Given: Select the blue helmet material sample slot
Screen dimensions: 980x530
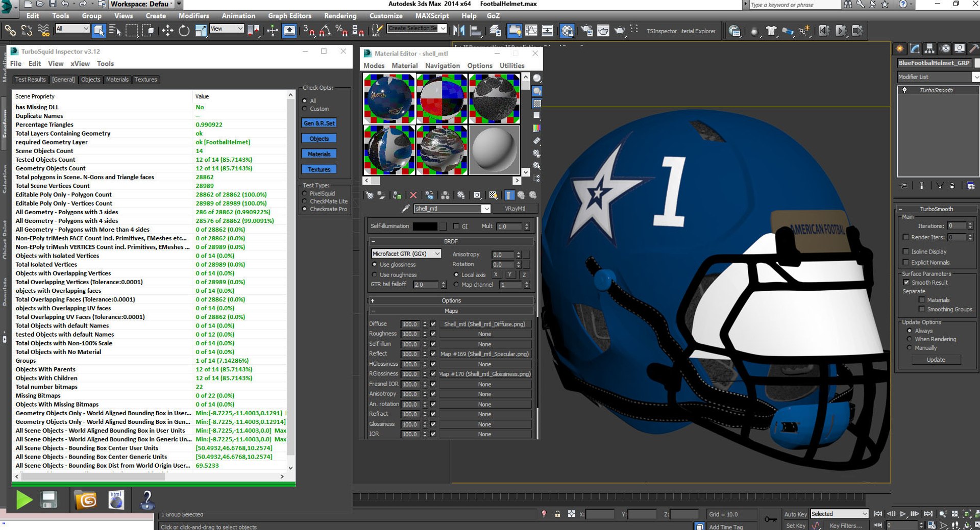Looking at the screenshot, I should (389, 98).
